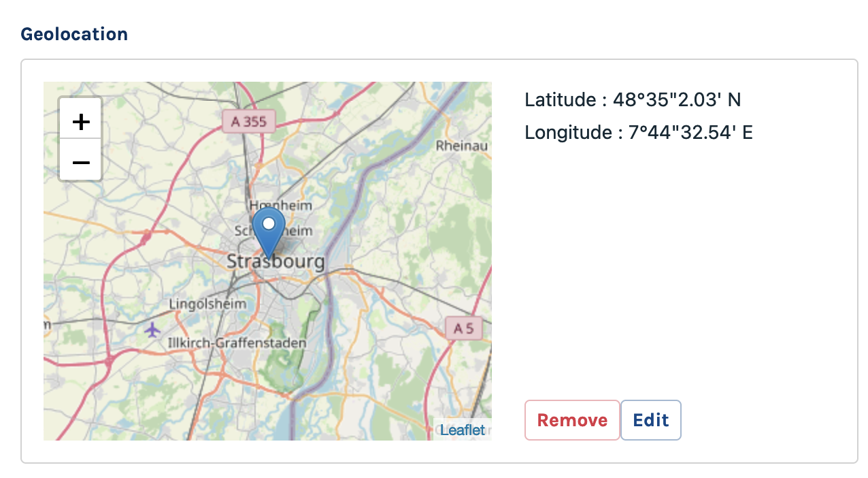This screenshot has height=478, width=868.
Task: Click the Lingolsheim label on map
Action: click(207, 304)
